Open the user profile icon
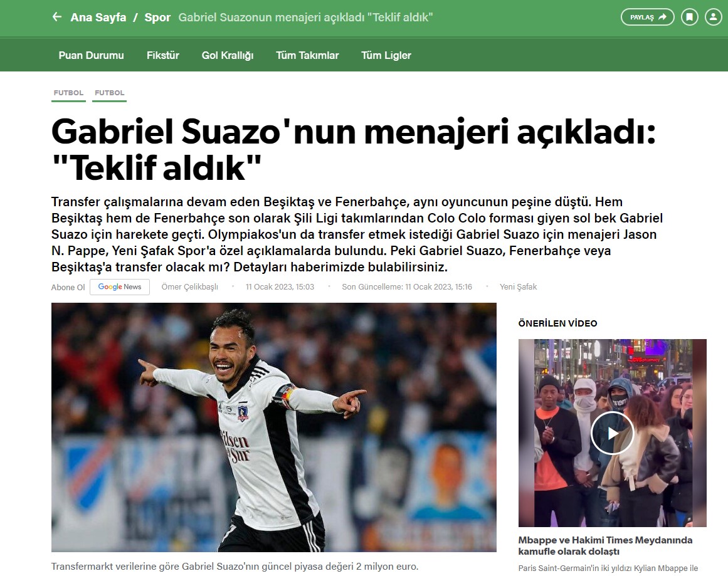Screen dimensions: 728x576 tap(713, 17)
